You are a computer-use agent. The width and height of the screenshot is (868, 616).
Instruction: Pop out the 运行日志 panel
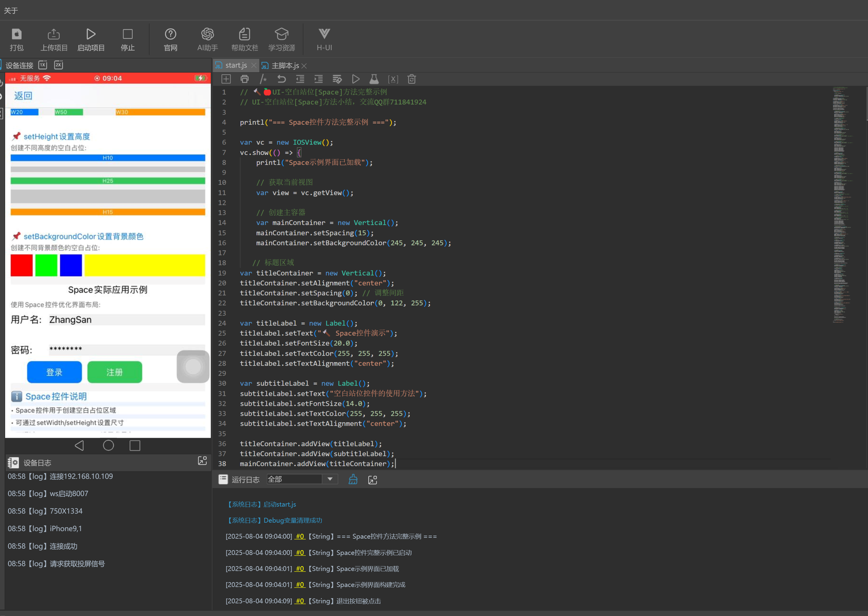click(373, 480)
